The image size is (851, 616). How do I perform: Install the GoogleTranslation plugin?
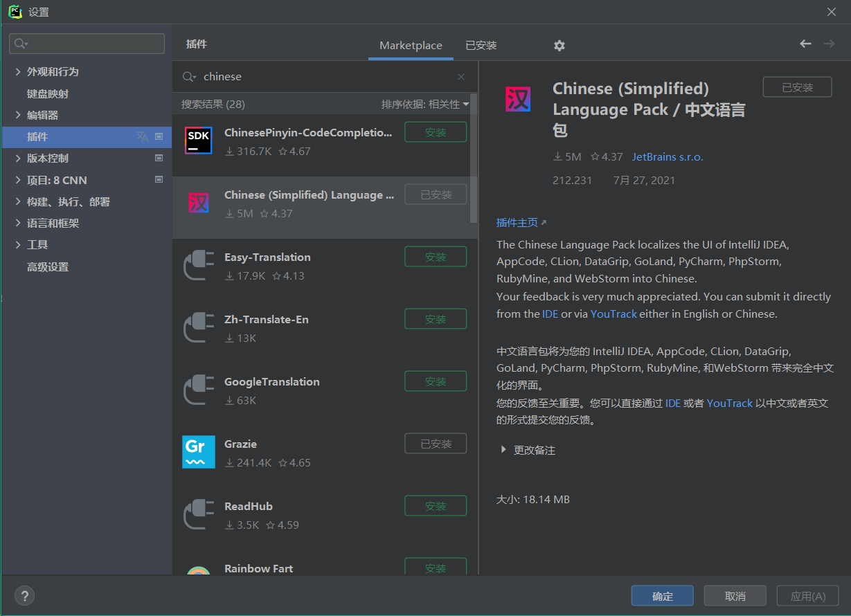(436, 381)
